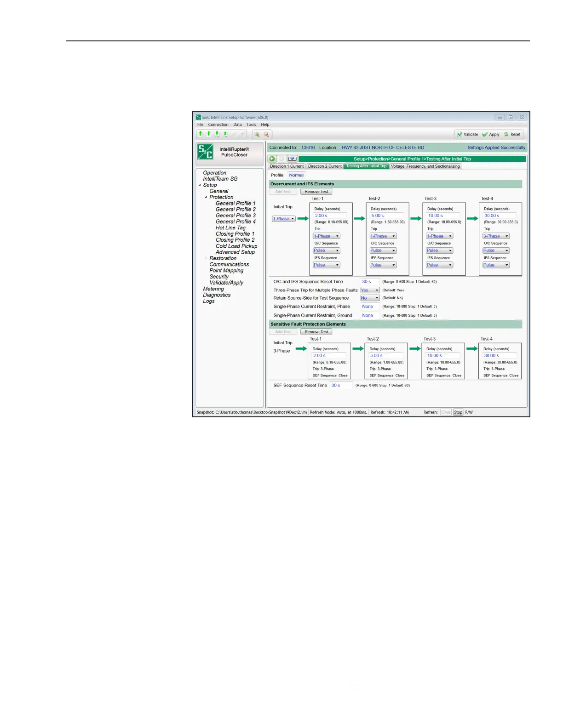
Task: Open Test-3 Trip dropdown
Action: click(x=440, y=236)
